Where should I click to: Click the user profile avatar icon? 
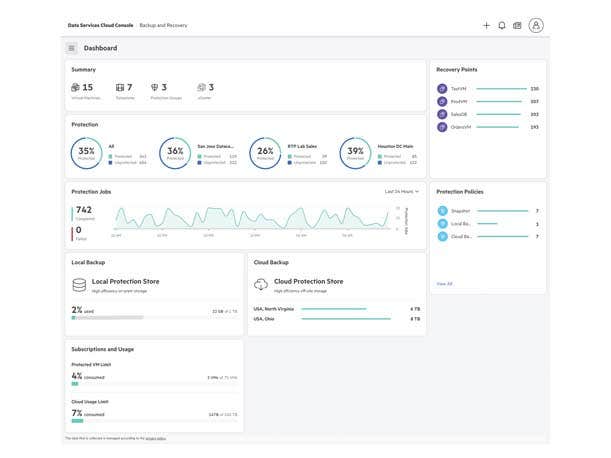[536, 25]
